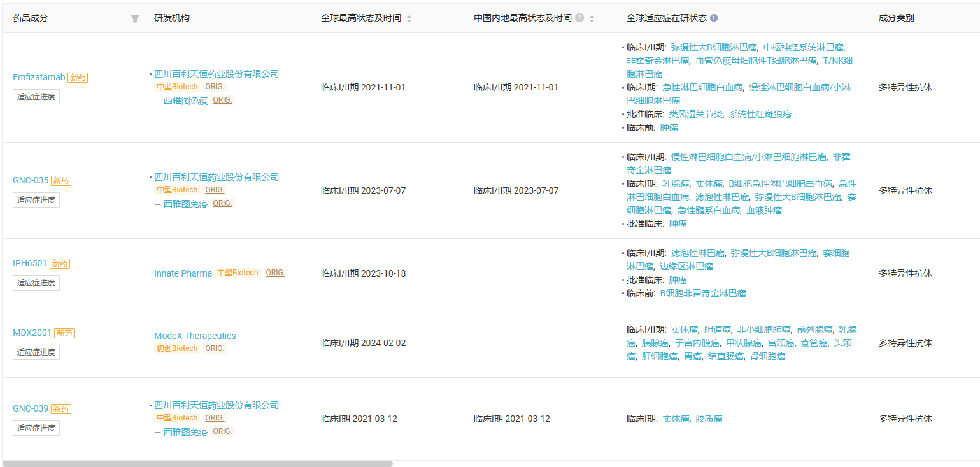Open 四川百利天恒药业 link in GNC-039 row
980x467 pixels.
217,405
